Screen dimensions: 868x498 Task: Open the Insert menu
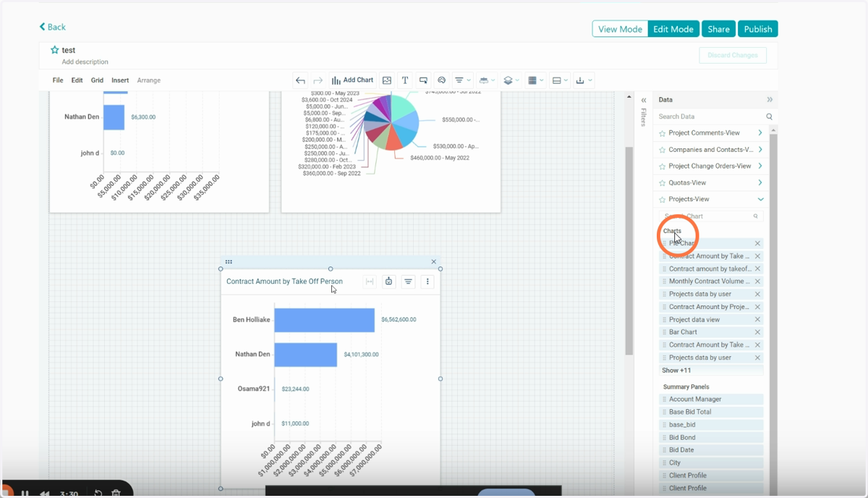(x=120, y=80)
